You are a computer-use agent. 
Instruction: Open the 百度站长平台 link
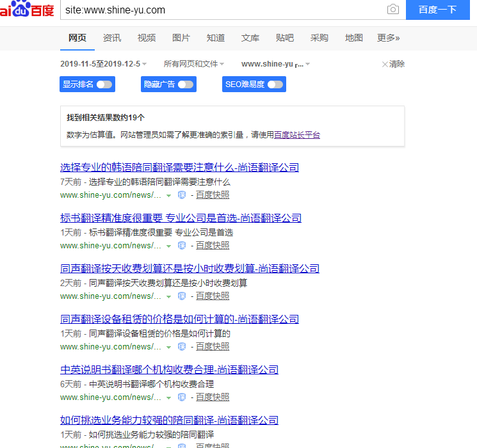click(297, 135)
